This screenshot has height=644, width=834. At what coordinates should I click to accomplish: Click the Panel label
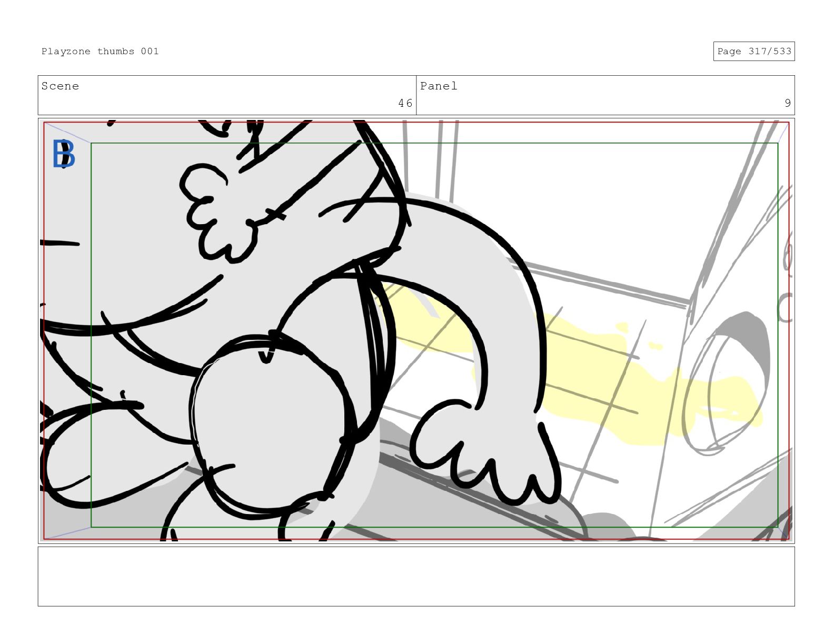tap(439, 86)
